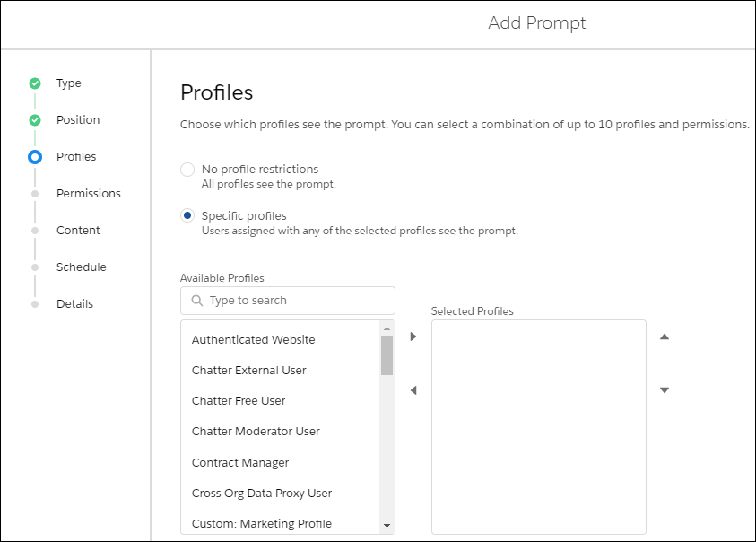
Task: Click the green checkmark beside the Type step
Action: pos(35,83)
